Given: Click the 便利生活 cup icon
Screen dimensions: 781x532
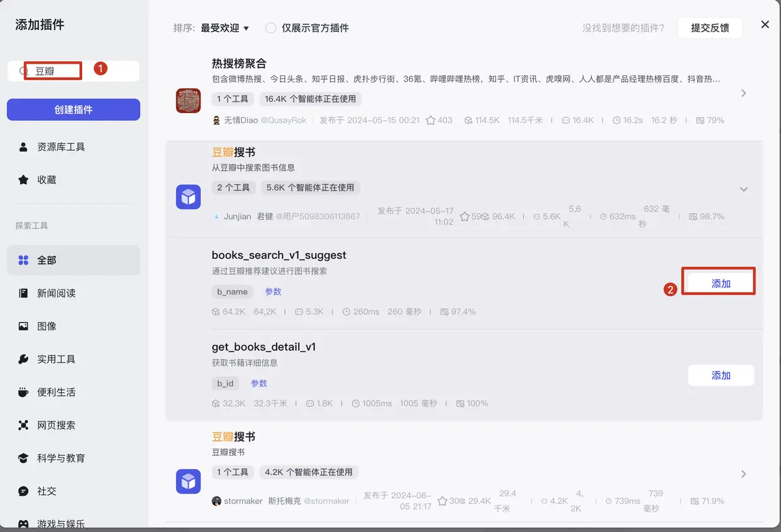Looking at the screenshot, I should pos(23,392).
